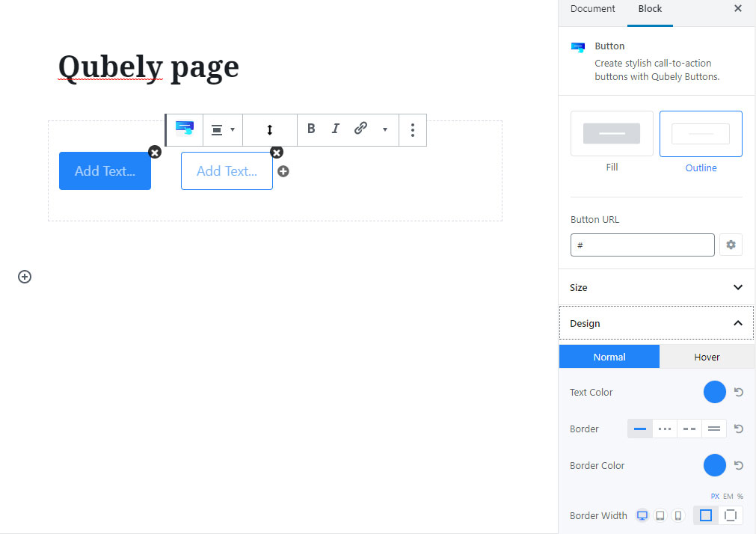Select the filled blue Add Text button
This screenshot has height=534, width=756.
[x=105, y=171]
